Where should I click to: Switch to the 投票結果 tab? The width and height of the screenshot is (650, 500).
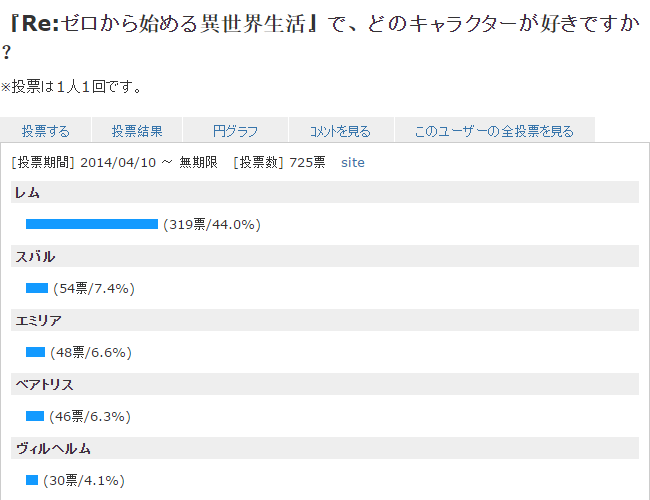[137, 131]
